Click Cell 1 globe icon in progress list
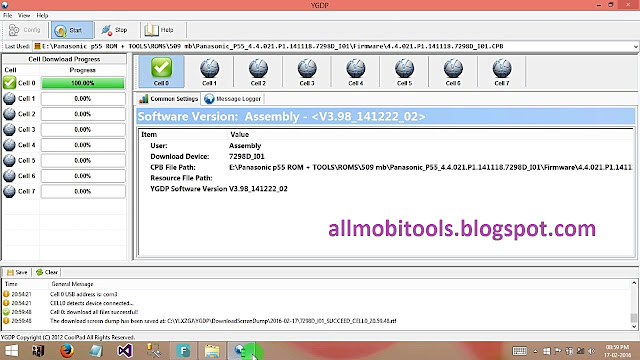This screenshot has height=360, width=640. [9, 98]
